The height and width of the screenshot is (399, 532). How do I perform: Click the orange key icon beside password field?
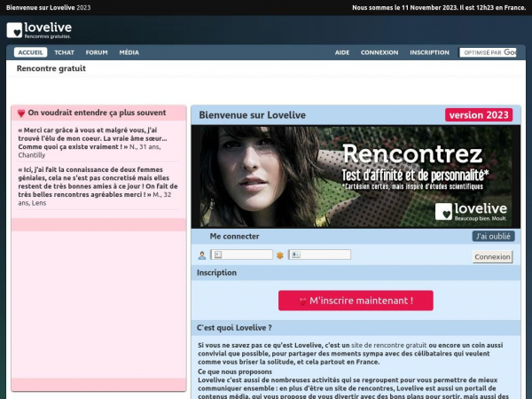coord(280,255)
